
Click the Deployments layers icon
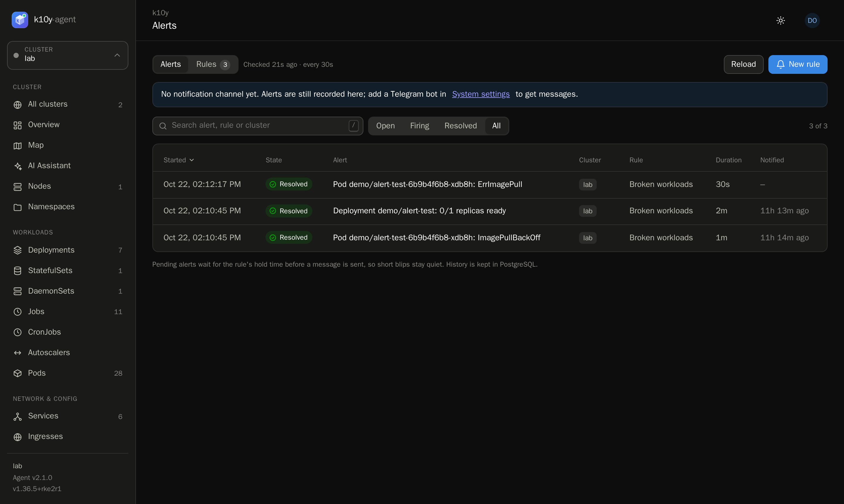18,250
